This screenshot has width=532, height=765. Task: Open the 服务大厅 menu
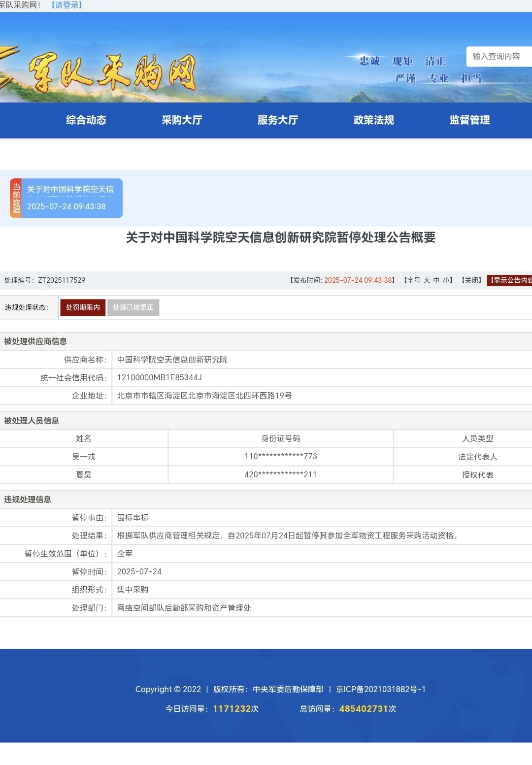pyautogui.click(x=278, y=120)
